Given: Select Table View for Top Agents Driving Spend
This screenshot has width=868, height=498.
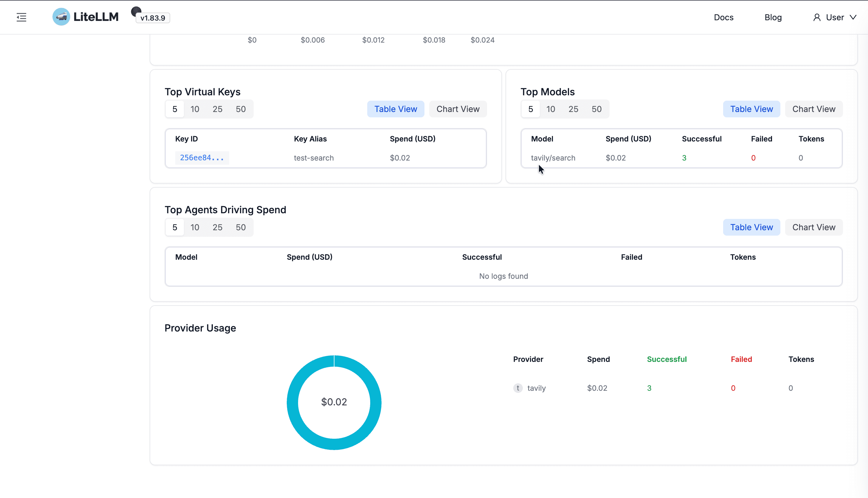Looking at the screenshot, I should 751,227.
